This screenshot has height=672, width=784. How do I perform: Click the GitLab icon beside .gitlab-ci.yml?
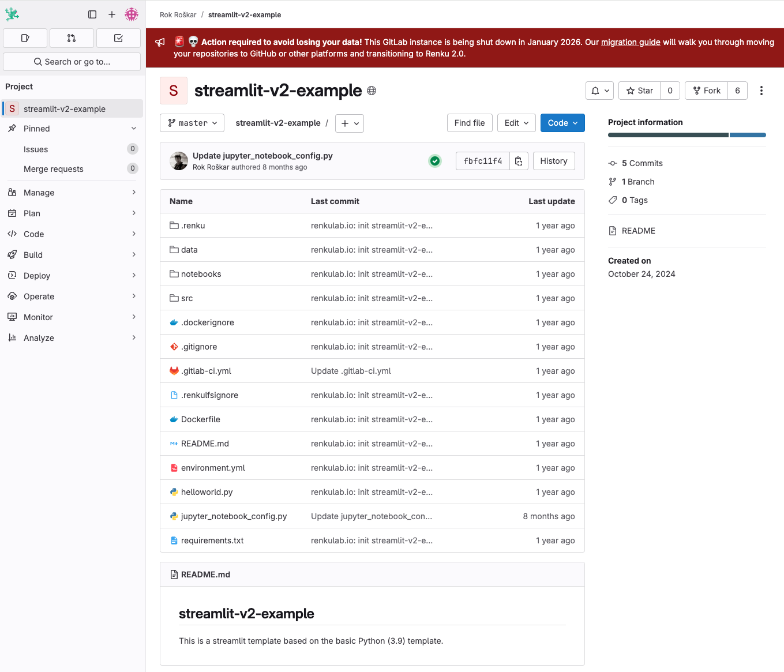coord(174,371)
